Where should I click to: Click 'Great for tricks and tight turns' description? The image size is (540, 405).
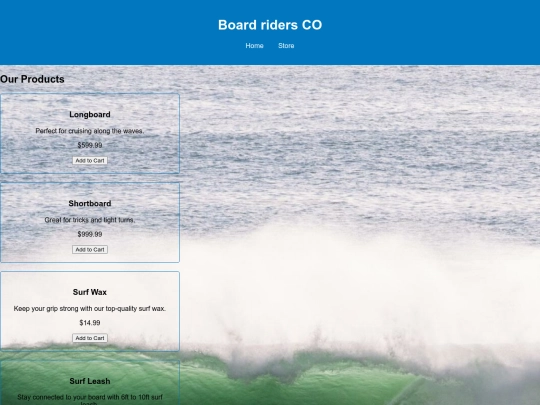click(x=90, y=220)
